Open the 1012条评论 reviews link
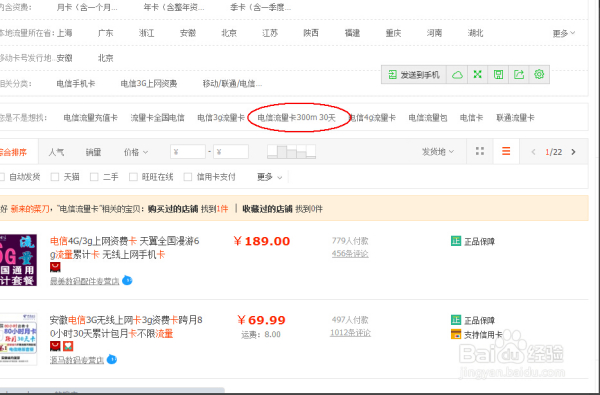 (350, 333)
